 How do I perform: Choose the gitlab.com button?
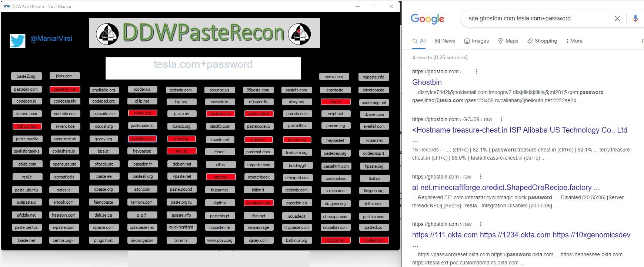[x=27, y=164]
